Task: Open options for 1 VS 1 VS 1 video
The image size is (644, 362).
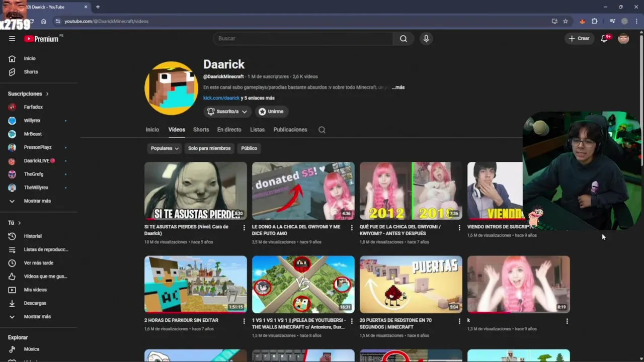Action: pos(352,321)
